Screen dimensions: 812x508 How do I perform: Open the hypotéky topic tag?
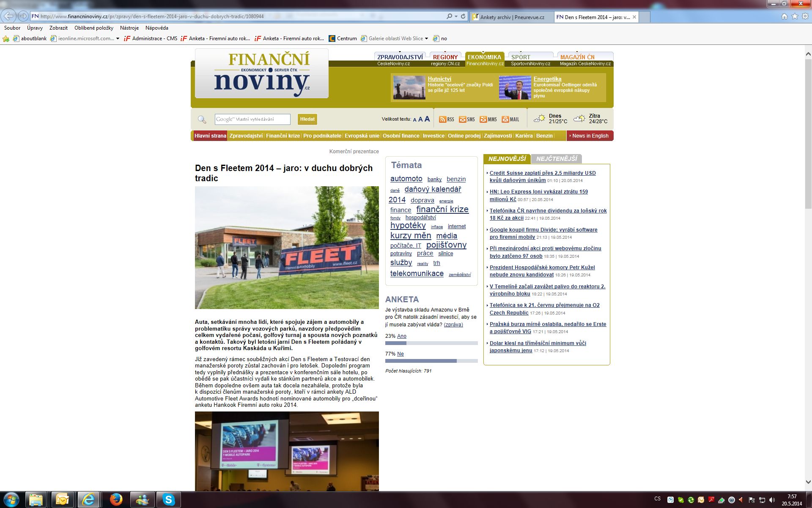click(x=408, y=225)
